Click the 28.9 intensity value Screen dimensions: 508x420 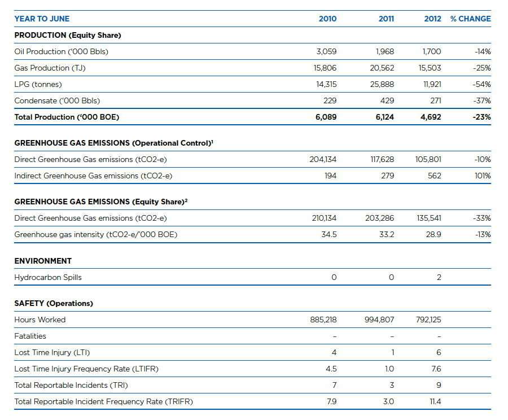(433, 235)
